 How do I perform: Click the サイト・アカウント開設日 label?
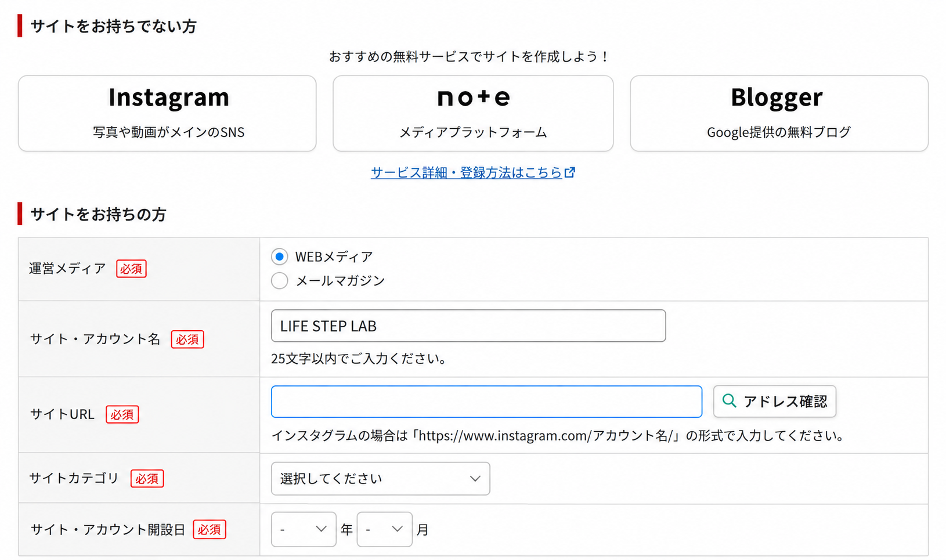pyautogui.click(x=108, y=529)
